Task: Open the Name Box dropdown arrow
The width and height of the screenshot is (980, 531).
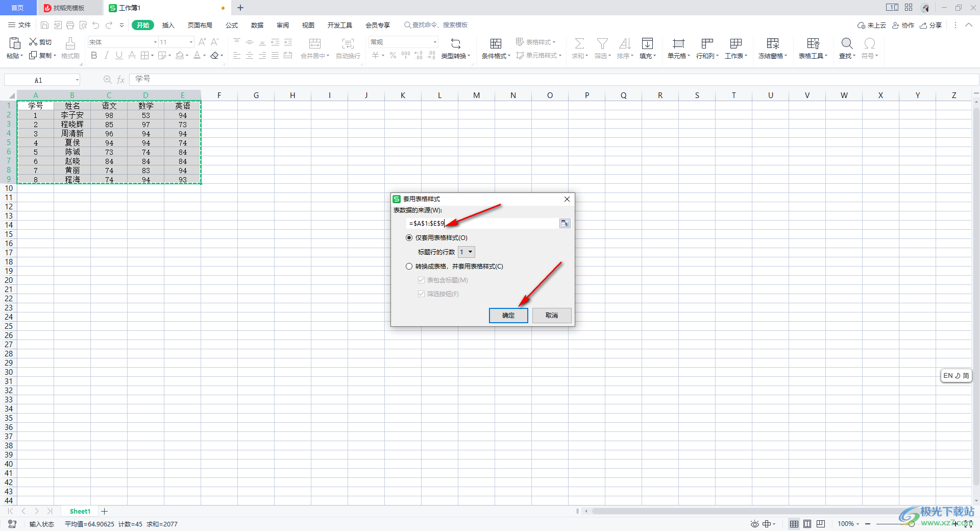Action: click(77, 80)
